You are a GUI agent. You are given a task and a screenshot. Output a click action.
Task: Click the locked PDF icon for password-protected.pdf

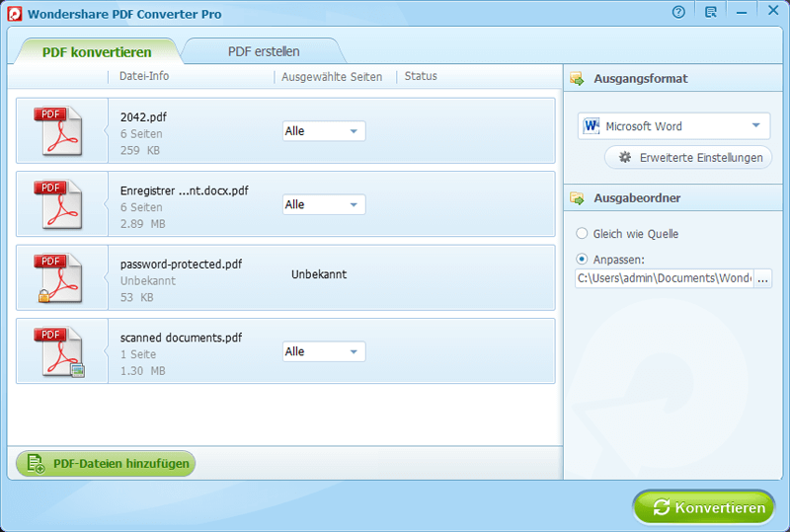[x=58, y=277]
